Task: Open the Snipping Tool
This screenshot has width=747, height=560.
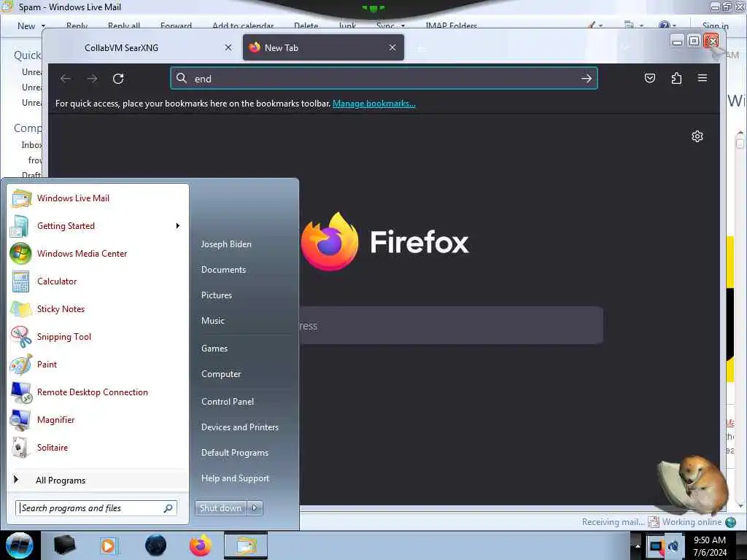Action: click(98, 337)
